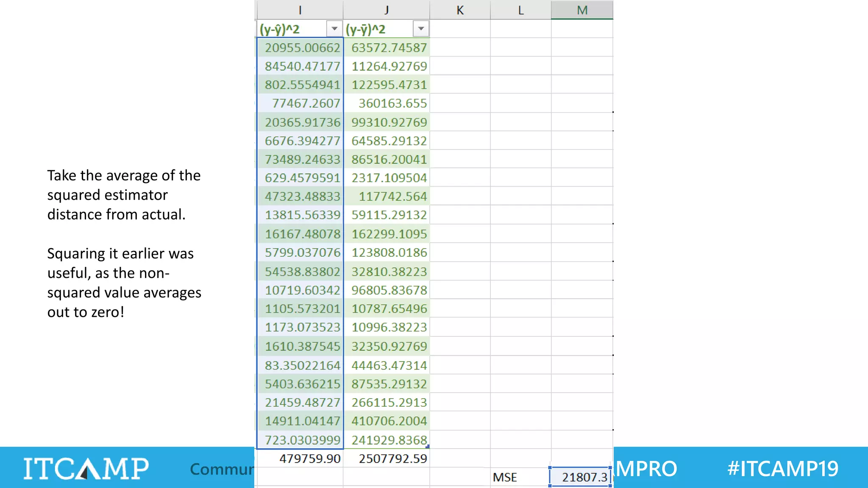
Task: Select cell with value 32350.92769
Action: click(x=387, y=347)
